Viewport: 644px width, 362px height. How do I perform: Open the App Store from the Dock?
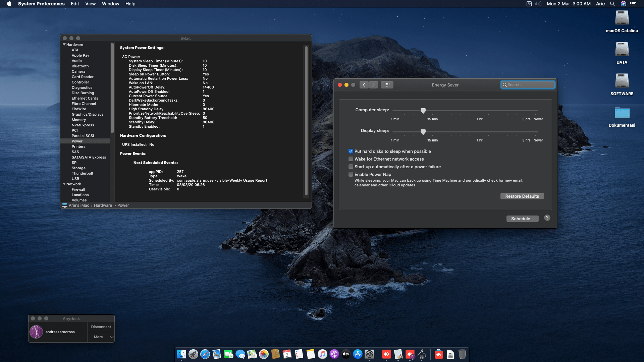click(358, 354)
